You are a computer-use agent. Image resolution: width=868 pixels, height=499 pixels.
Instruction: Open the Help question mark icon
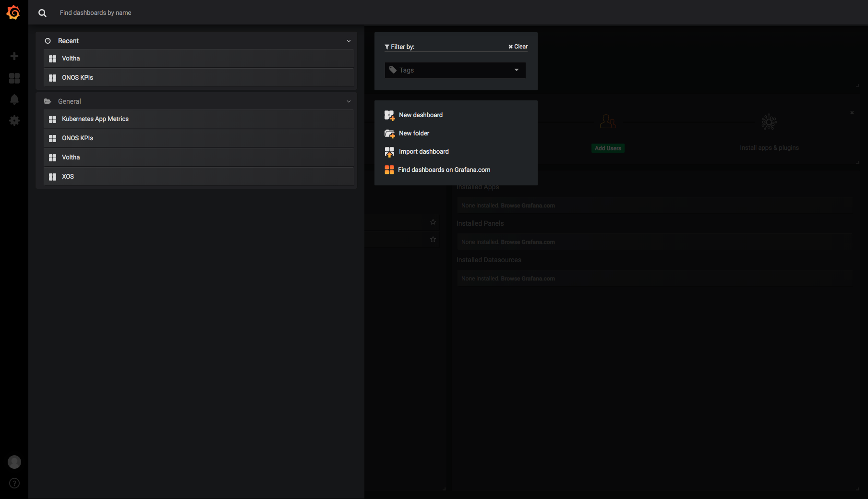click(14, 483)
